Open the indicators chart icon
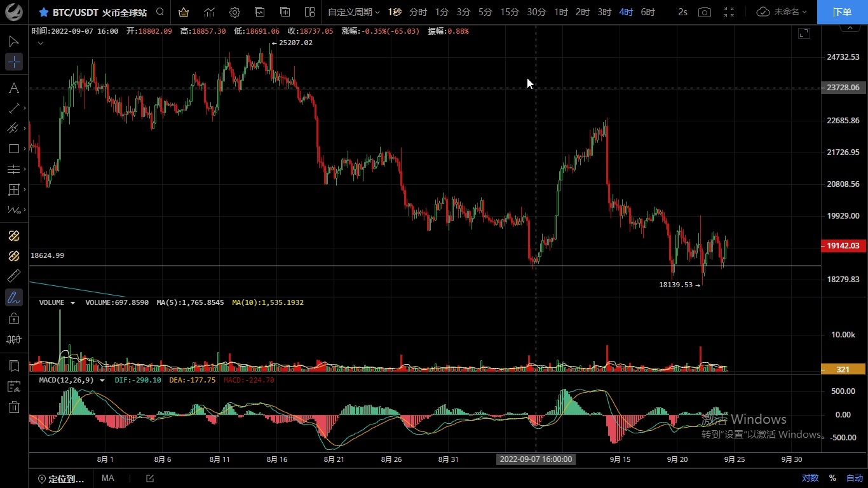The width and height of the screenshot is (868, 488). [209, 12]
